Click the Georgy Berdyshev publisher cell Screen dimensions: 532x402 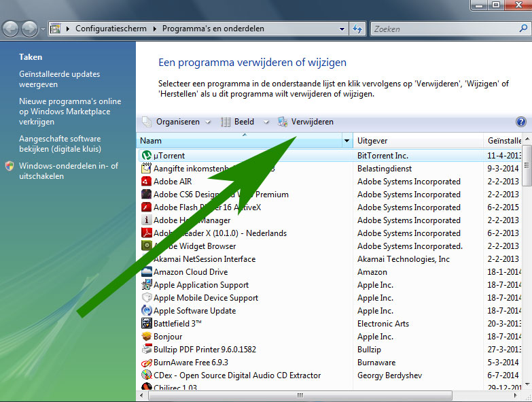389,375
